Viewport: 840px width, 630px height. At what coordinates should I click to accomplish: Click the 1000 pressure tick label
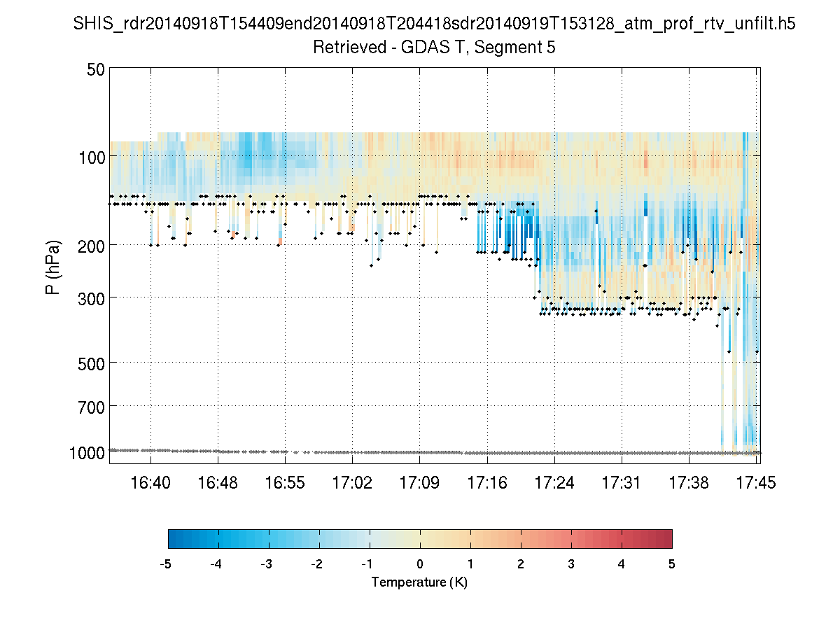click(87, 453)
